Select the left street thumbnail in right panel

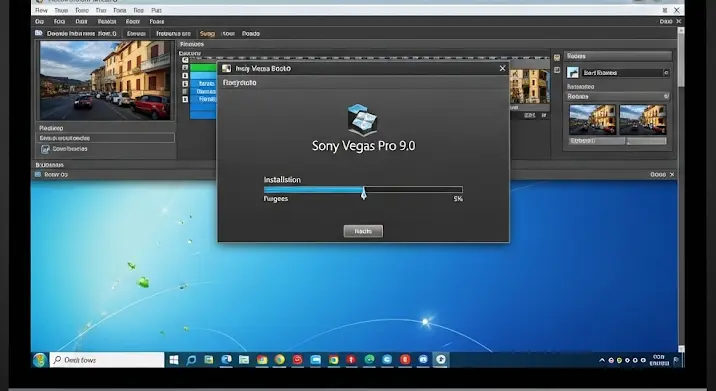click(592, 119)
